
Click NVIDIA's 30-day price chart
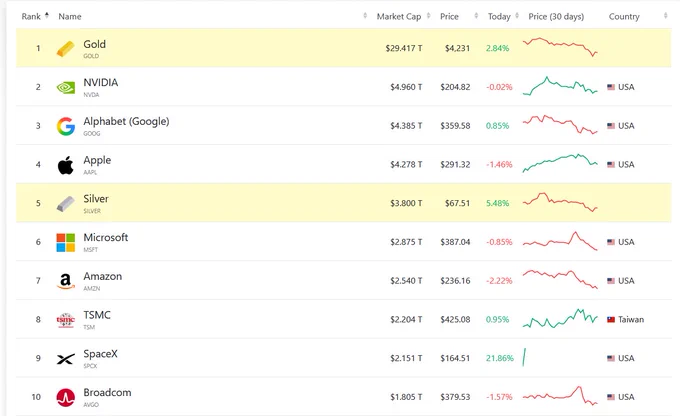tap(560, 86)
